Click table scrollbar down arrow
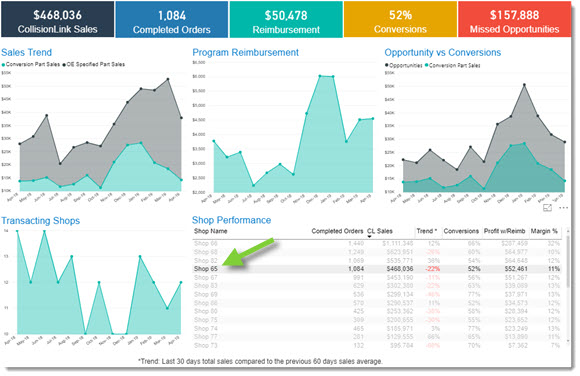 tap(568, 341)
